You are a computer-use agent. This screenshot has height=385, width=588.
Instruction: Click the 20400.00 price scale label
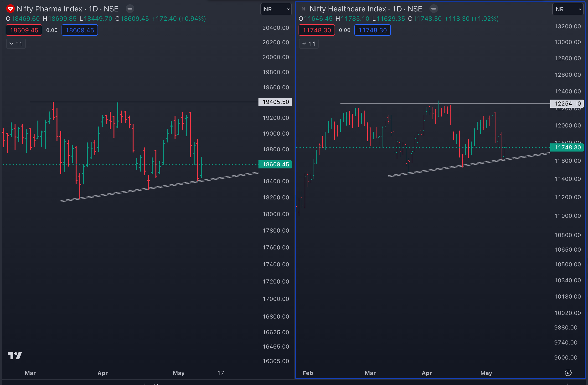click(276, 28)
